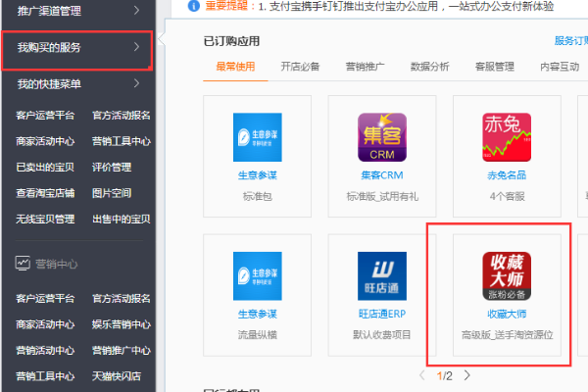
Task: Open the 旺店通ERP app icon
Action: point(382,276)
